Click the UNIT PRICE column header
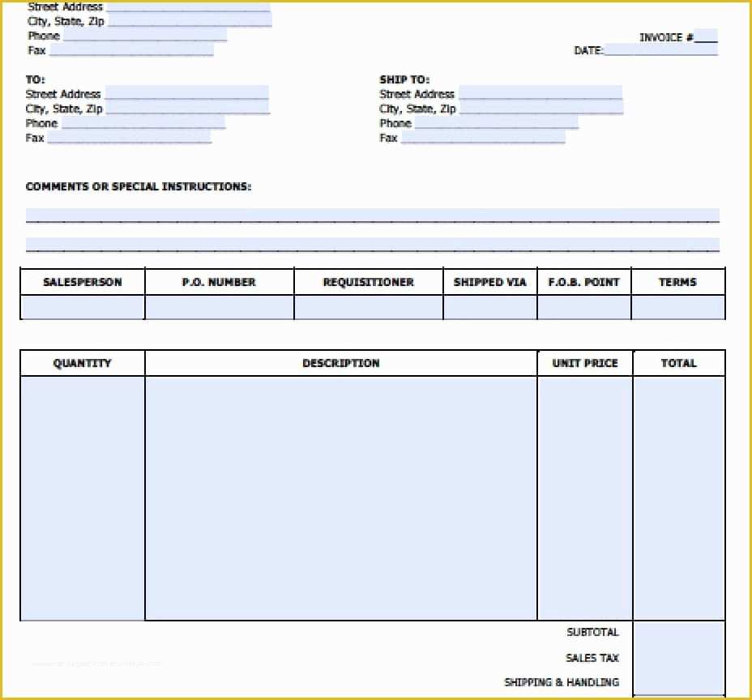The width and height of the screenshot is (752, 700). [584, 363]
